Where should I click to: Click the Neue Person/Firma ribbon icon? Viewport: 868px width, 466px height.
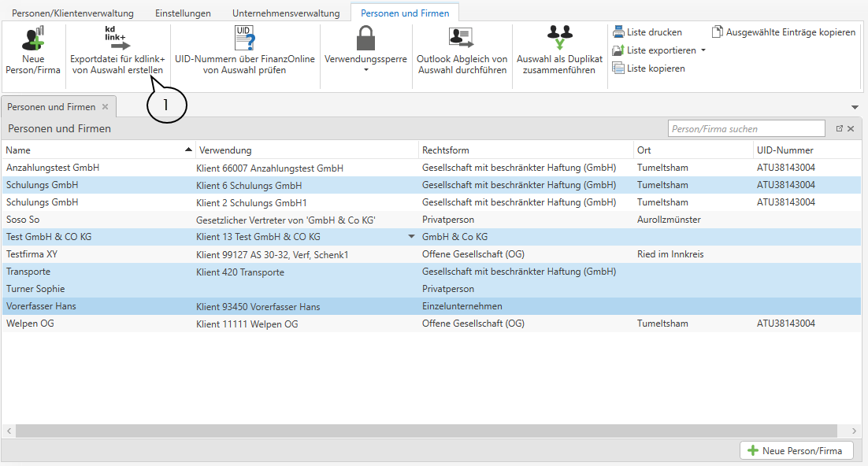pyautogui.click(x=32, y=39)
